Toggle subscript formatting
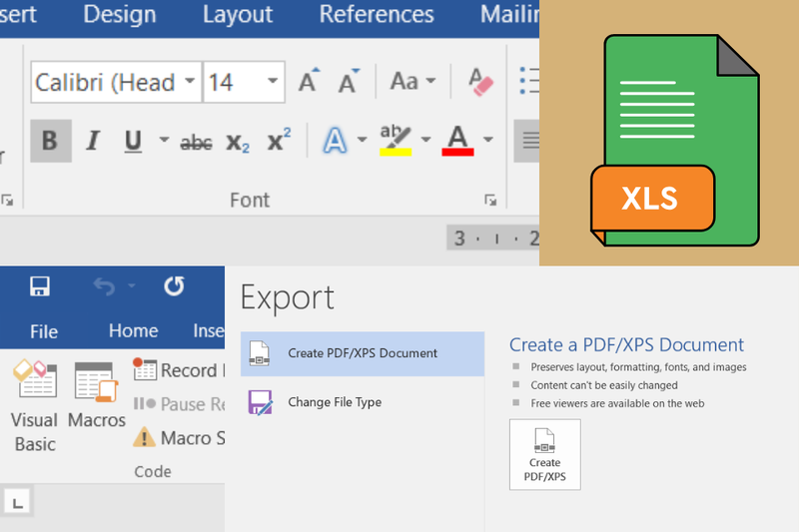 pos(238,142)
